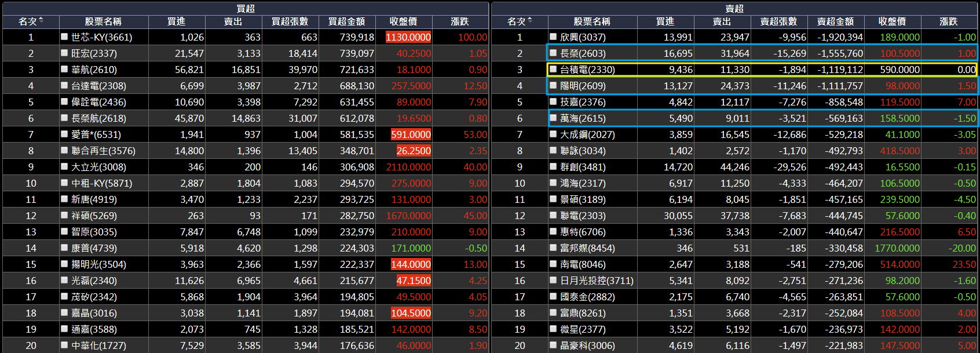Select the 台積電(2330) checkbox
The image size is (980, 353).
(x=553, y=69)
